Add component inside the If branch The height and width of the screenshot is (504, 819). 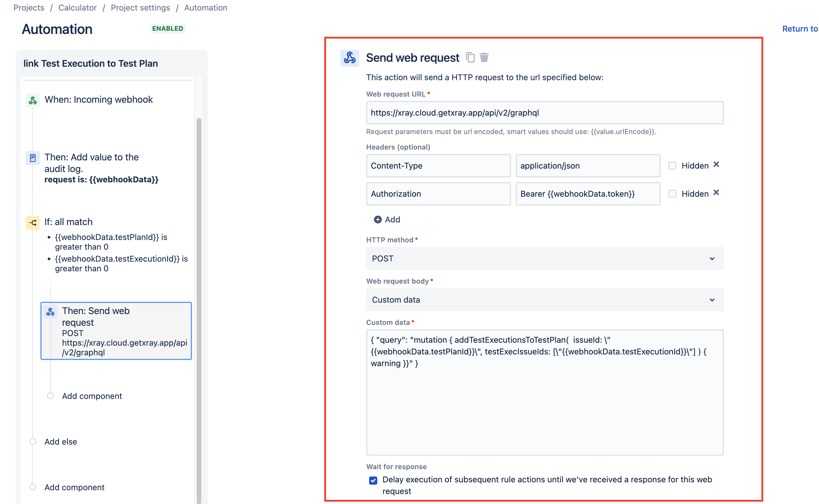pos(92,396)
